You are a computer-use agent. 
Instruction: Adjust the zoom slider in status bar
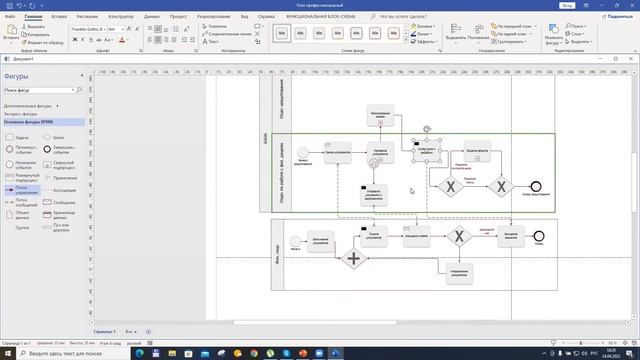pos(581,343)
